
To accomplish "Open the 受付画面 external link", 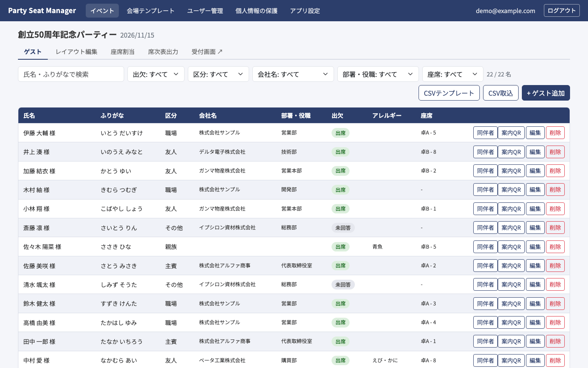I will (x=207, y=52).
